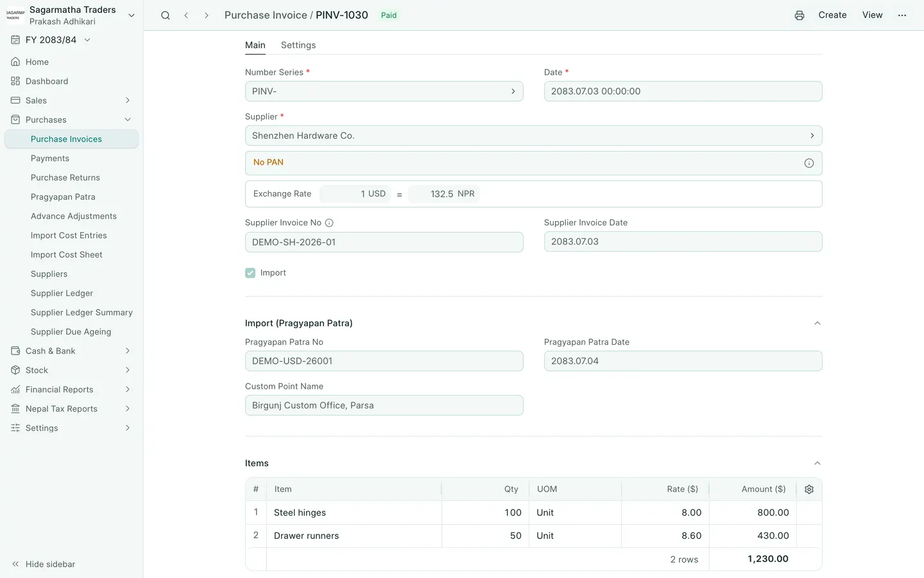The image size is (924, 578).
Task: Click the Pragyapan Patra No field
Action: (x=384, y=361)
